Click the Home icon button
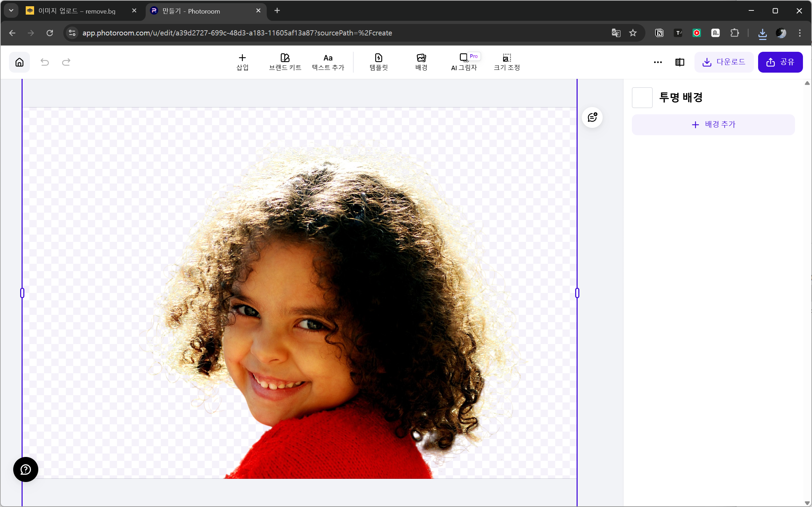Screen dimensions: 812x507 19,62
